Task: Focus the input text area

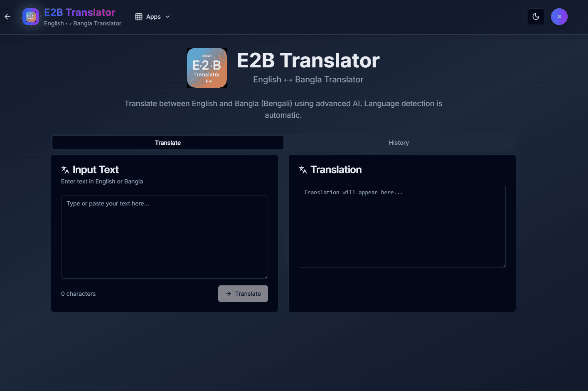Action: point(165,237)
